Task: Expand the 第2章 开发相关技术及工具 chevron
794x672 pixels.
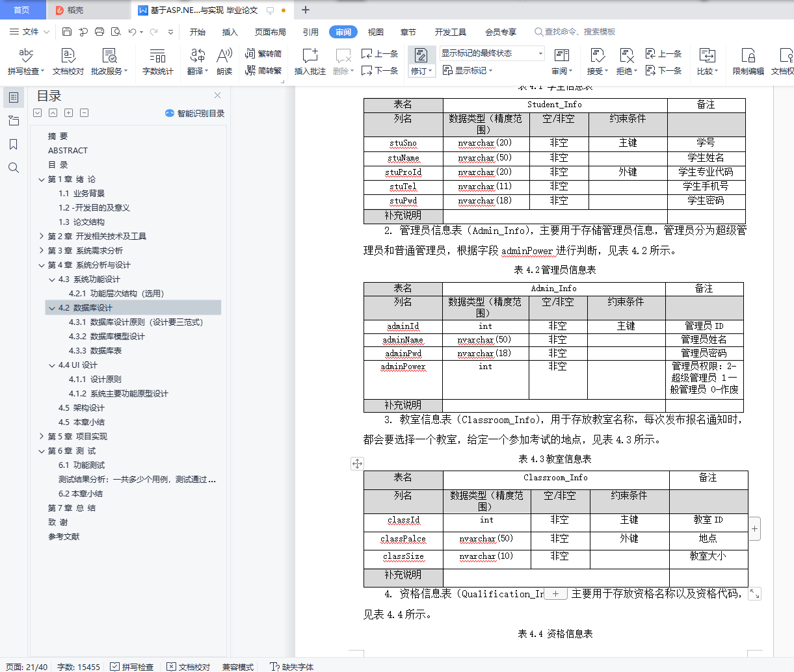Action: click(42, 237)
